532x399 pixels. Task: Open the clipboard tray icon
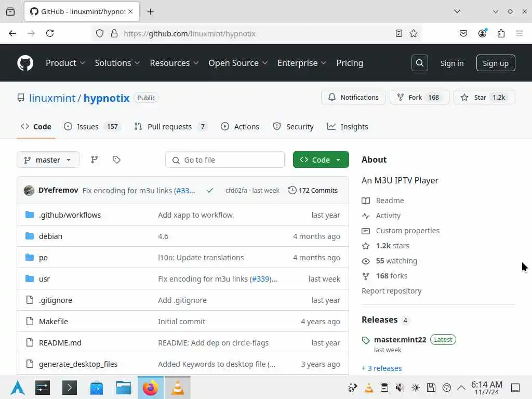384,388
